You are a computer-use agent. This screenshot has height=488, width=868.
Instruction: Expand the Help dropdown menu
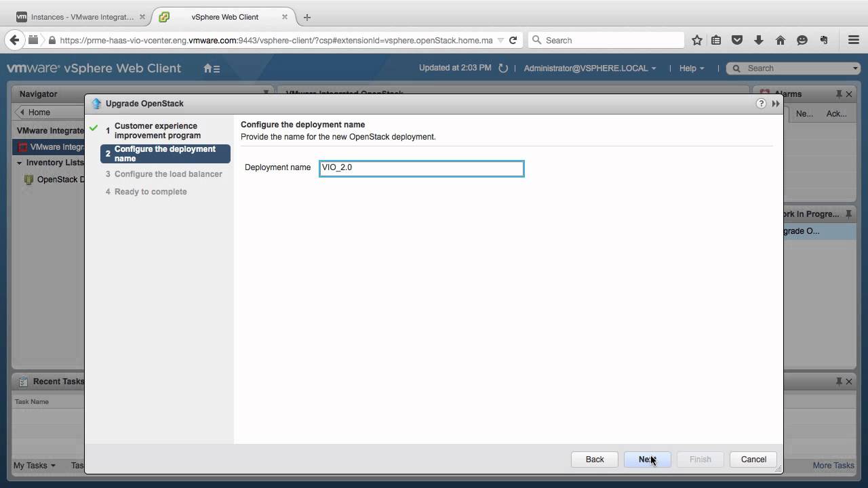click(692, 68)
